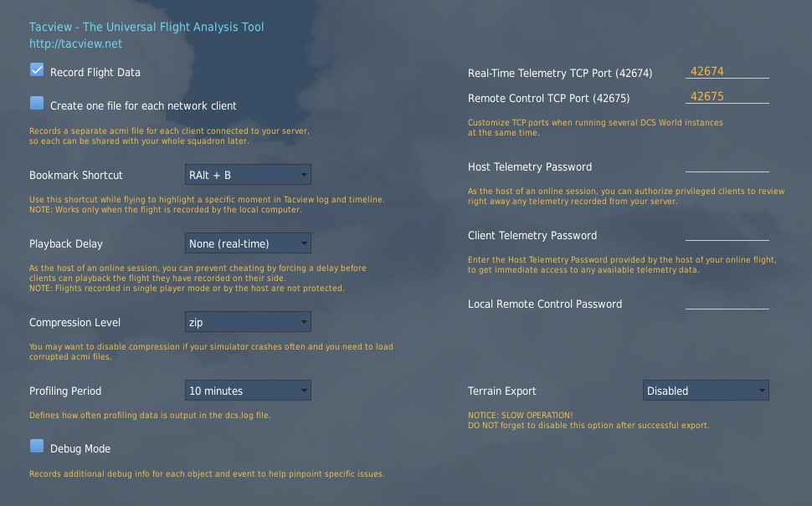Click the Create one file for each network client label
The image size is (812, 506).
[143, 105]
